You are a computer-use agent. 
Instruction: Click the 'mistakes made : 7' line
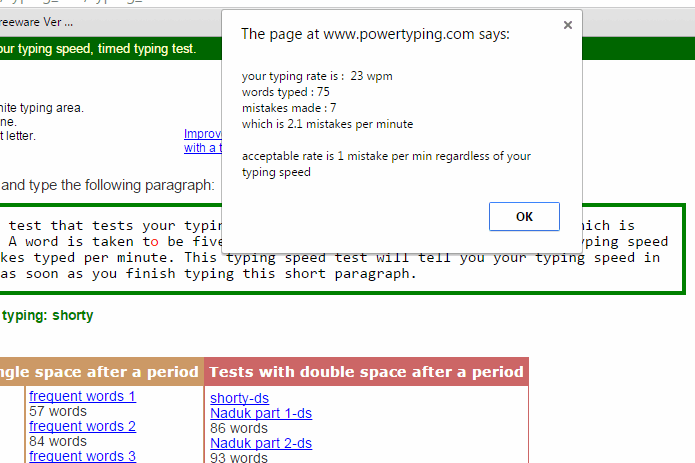(x=289, y=108)
